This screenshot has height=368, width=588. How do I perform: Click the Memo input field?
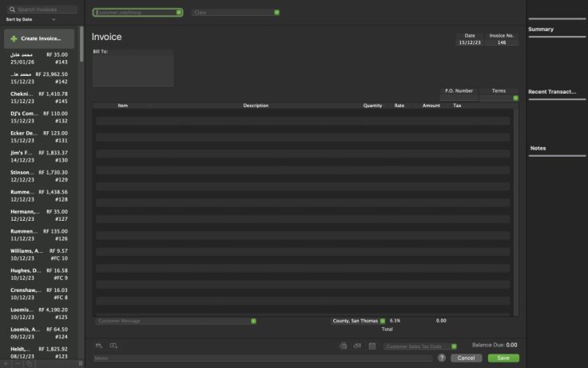click(264, 358)
